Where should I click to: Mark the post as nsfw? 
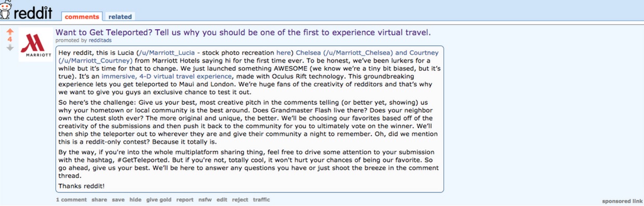205,200
